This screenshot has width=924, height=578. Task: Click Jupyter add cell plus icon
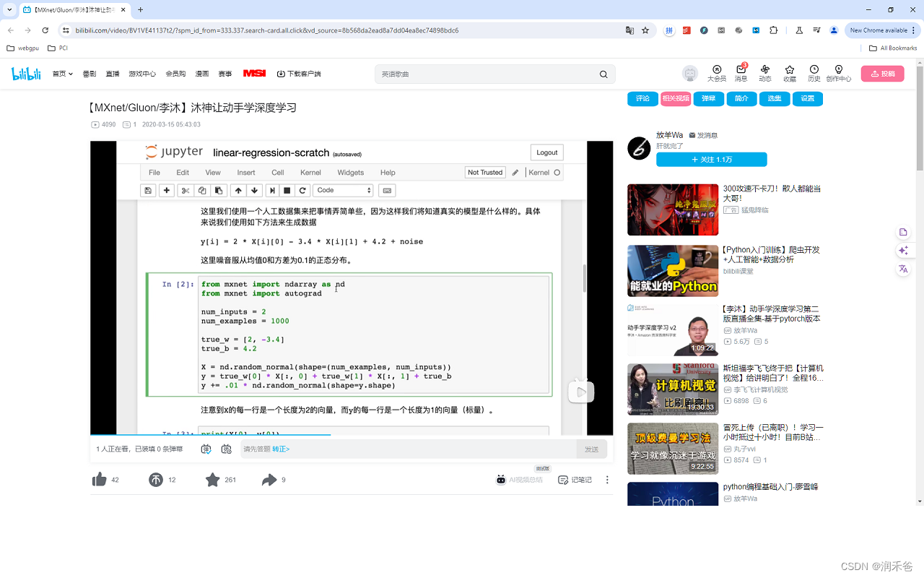pyautogui.click(x=167, y=190)
